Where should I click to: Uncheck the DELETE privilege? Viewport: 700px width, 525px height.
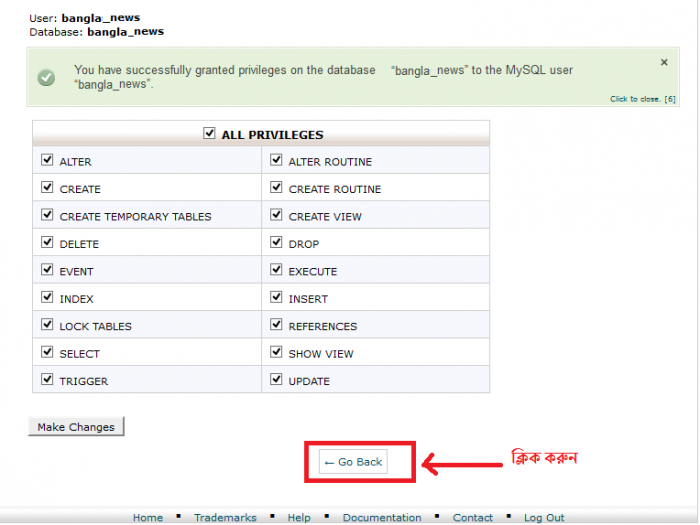click(x=47, y=242)
